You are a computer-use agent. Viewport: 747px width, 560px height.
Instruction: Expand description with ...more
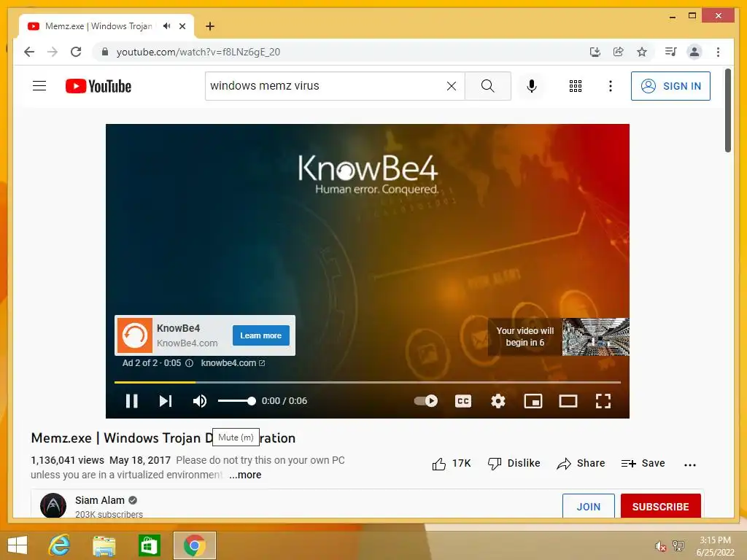(245, 475)
